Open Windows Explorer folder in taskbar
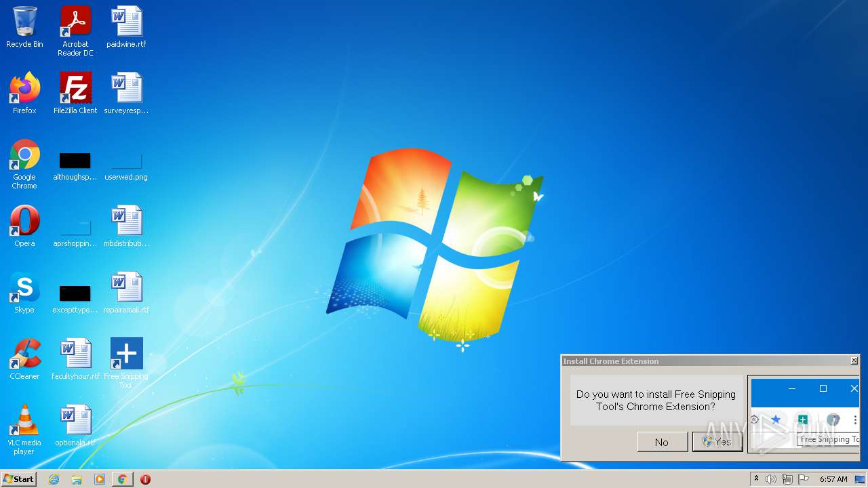 point(77,479)
